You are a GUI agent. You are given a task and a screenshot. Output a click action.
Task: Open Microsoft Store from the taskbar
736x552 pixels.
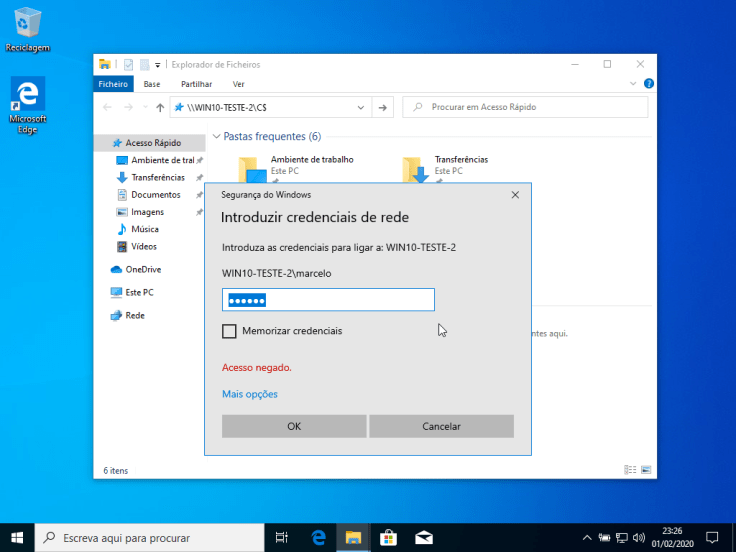[388, 537]
